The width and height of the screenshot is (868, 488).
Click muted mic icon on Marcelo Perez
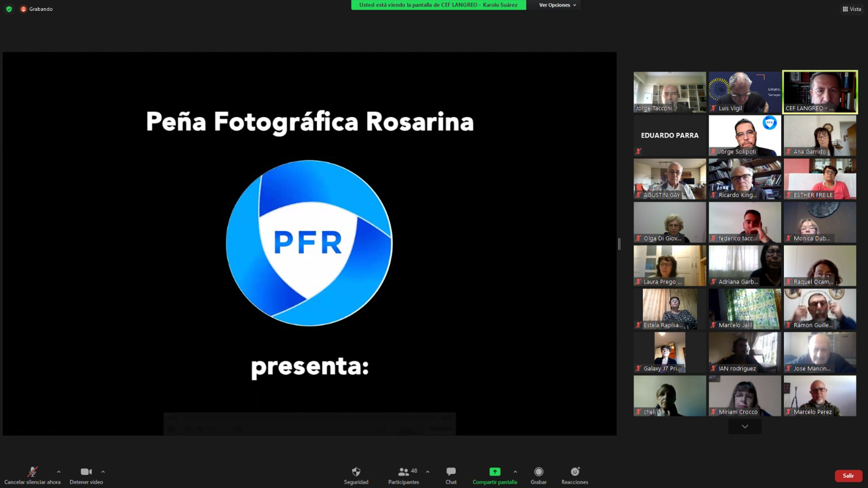click(789, 412)
